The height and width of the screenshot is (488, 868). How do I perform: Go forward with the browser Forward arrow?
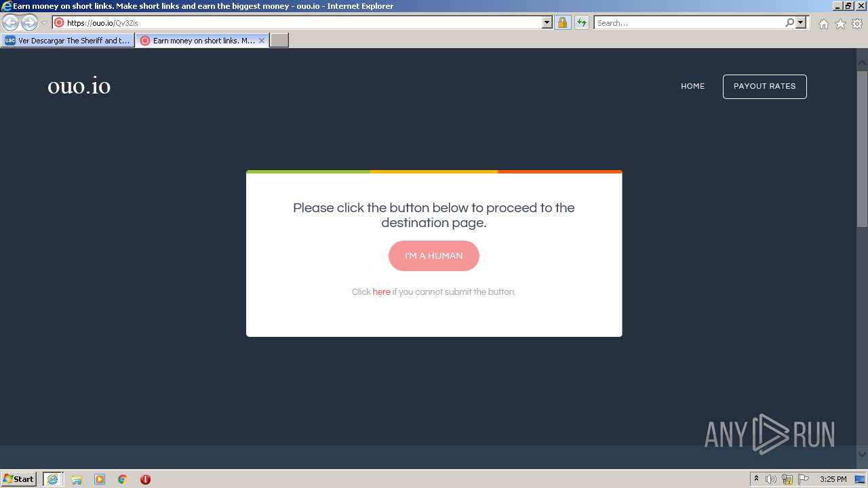tap(29, 22)
